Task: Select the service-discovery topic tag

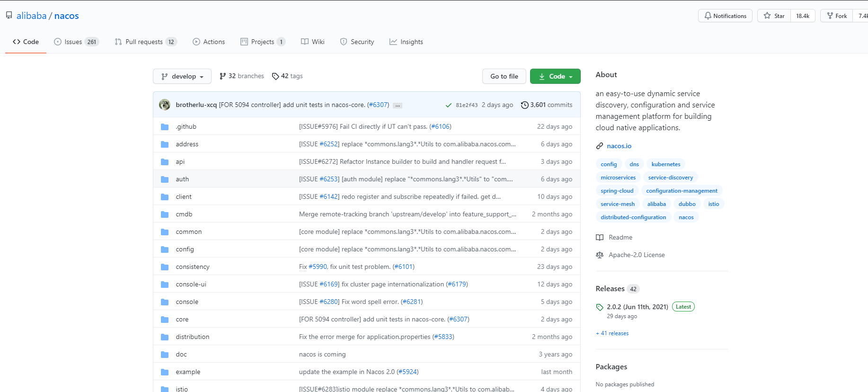Action: [671, 178]
